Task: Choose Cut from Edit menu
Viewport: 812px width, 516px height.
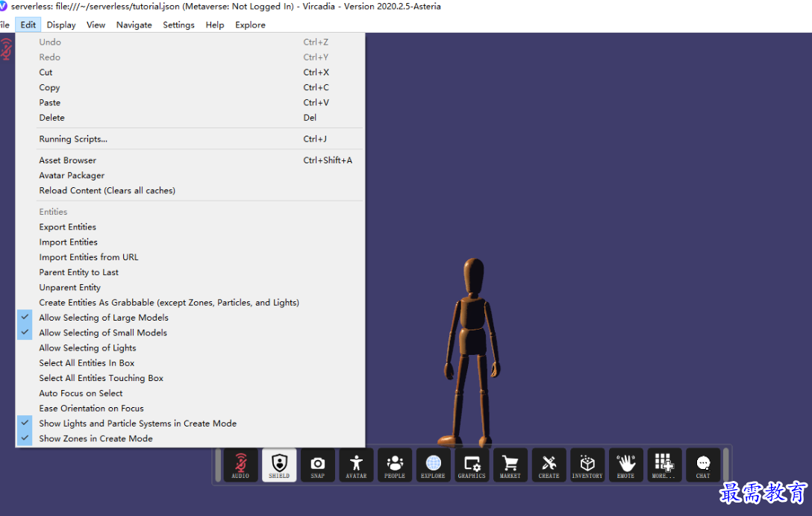Action: (190, 72)
